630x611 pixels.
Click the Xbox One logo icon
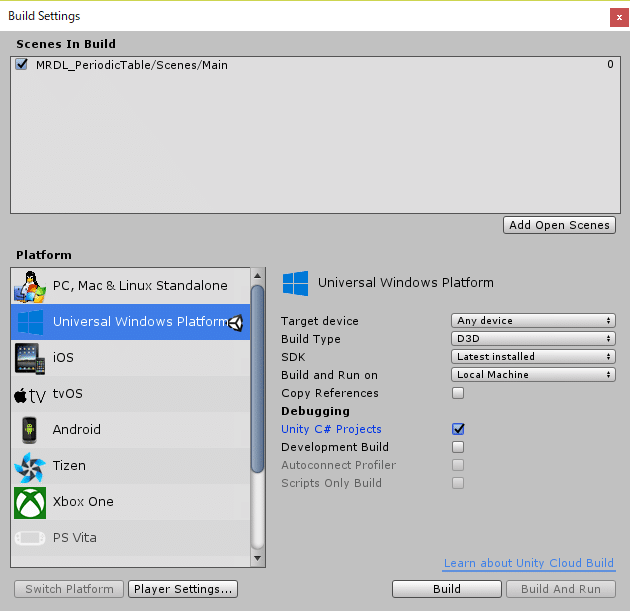point(30,503)
